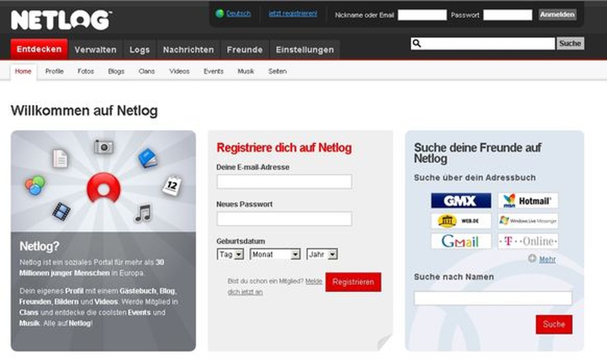Focus the Passwort field in header
This screenshot has width=607, height=364.
pos(508,15)
